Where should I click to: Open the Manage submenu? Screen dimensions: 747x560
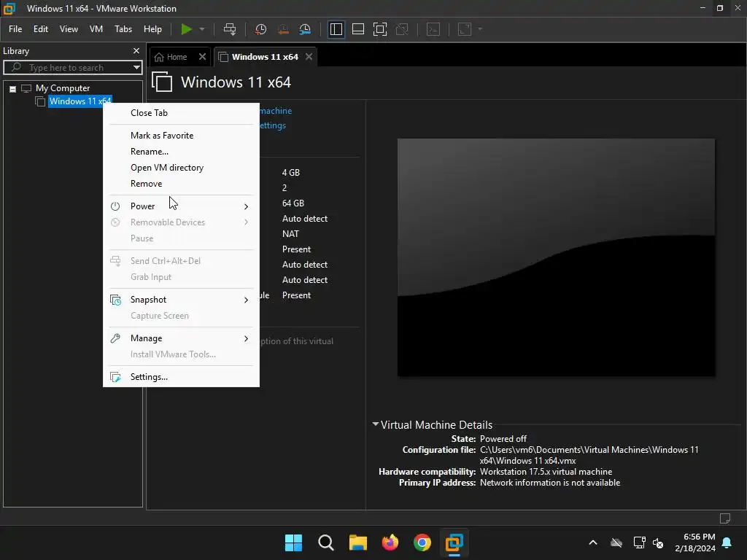click(181, 338)
